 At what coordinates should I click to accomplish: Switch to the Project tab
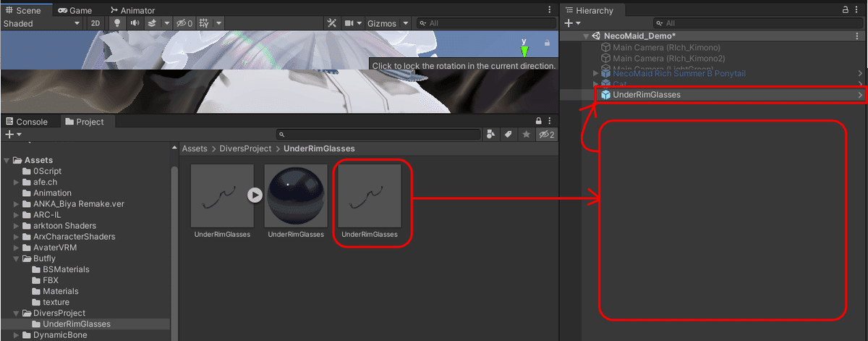click(x=84, y=122)
